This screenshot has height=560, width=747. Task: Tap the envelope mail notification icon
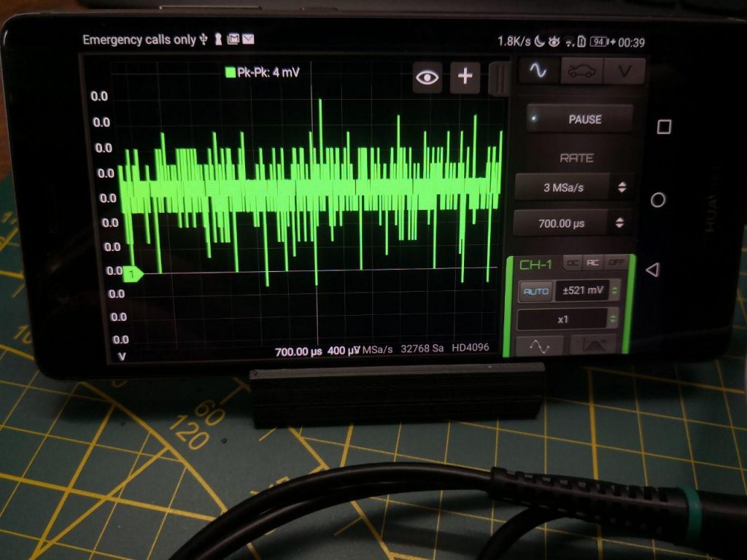click(x=248, y=39)
